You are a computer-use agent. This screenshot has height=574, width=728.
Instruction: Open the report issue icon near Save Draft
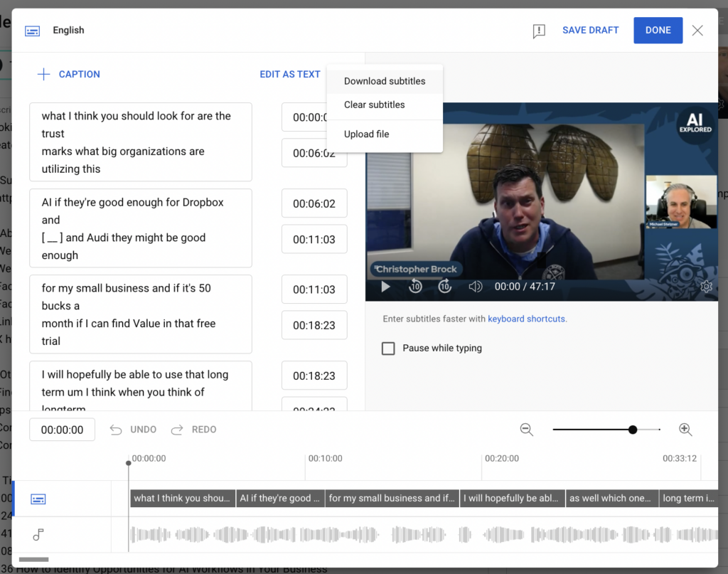(x=538, y=31)
